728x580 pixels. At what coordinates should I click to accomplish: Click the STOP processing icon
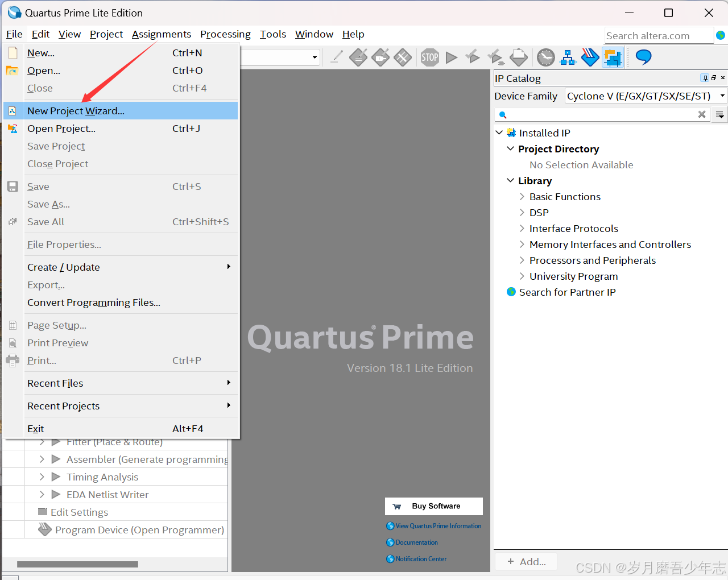[x=430, y=57]
